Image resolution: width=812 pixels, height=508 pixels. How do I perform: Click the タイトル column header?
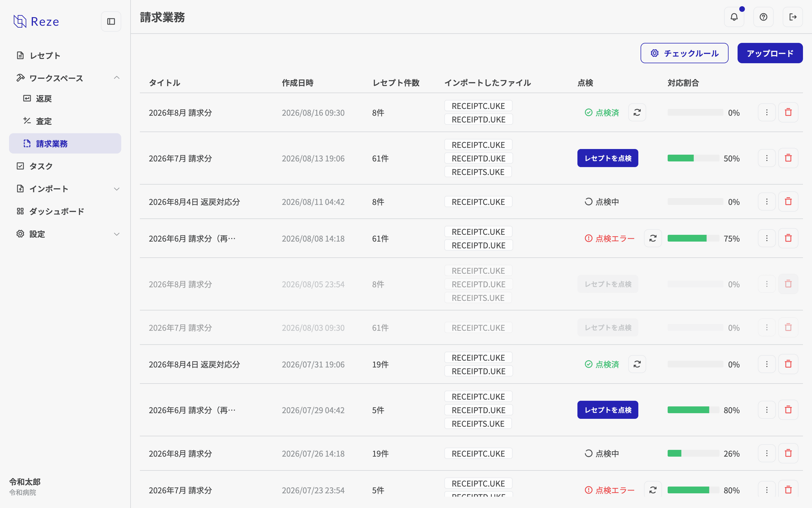click(x=164, y=83)
